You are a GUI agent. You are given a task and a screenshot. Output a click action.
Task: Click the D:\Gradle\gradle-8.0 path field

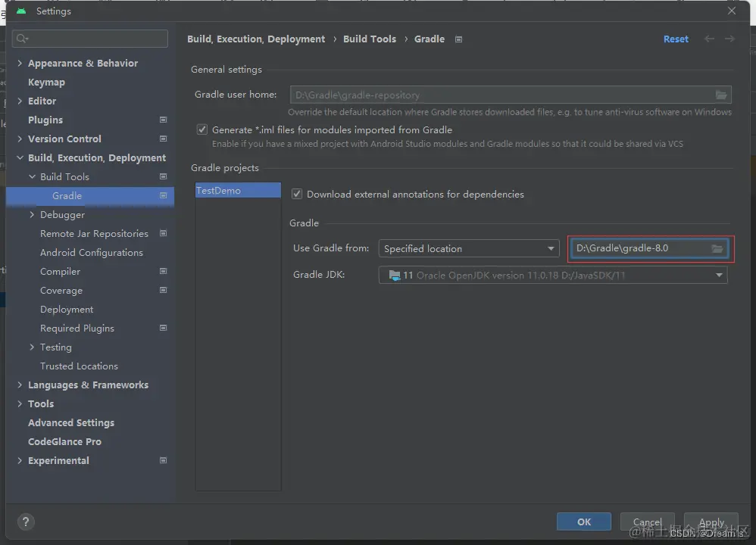pos(650,248)
